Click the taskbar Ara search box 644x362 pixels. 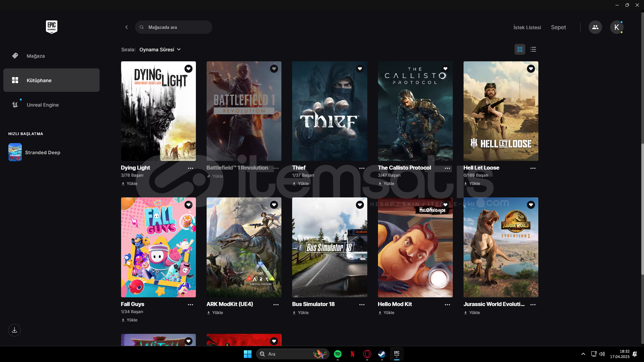(293, 354)
